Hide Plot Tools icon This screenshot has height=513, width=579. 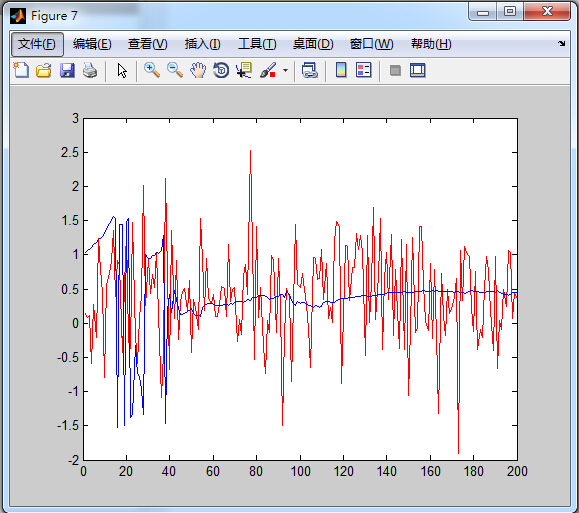pos(395,70)
